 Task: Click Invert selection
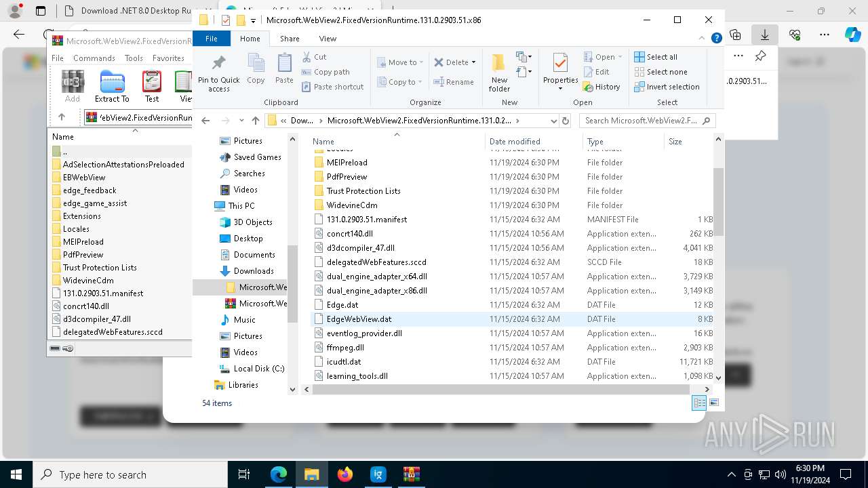click(x=667, y=87)
